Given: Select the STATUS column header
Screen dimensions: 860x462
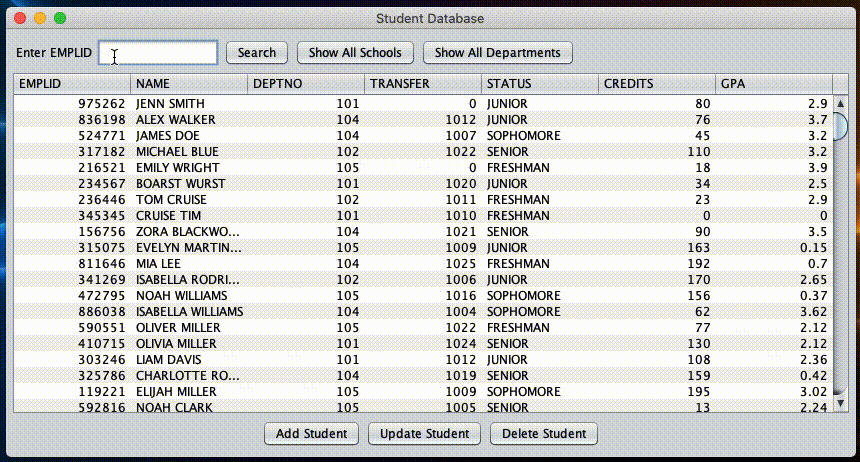Looking at the screenshot, I should [540, 84].
